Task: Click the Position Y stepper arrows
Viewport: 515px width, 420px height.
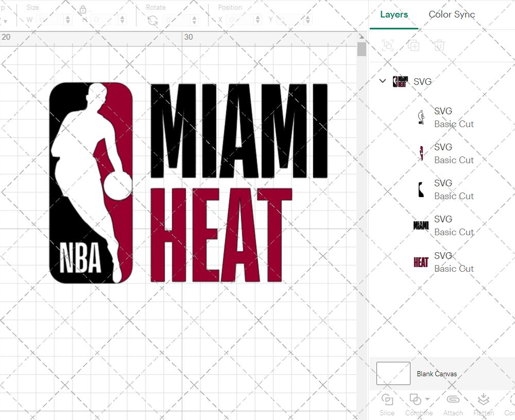Action: [x=308, y=20]
